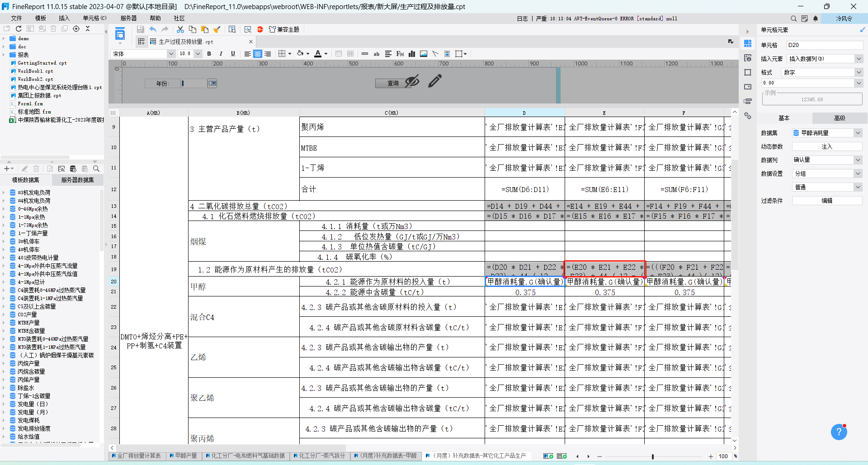
Task: Click 注入 dynamic parameter button
Action: click(827, 146)
